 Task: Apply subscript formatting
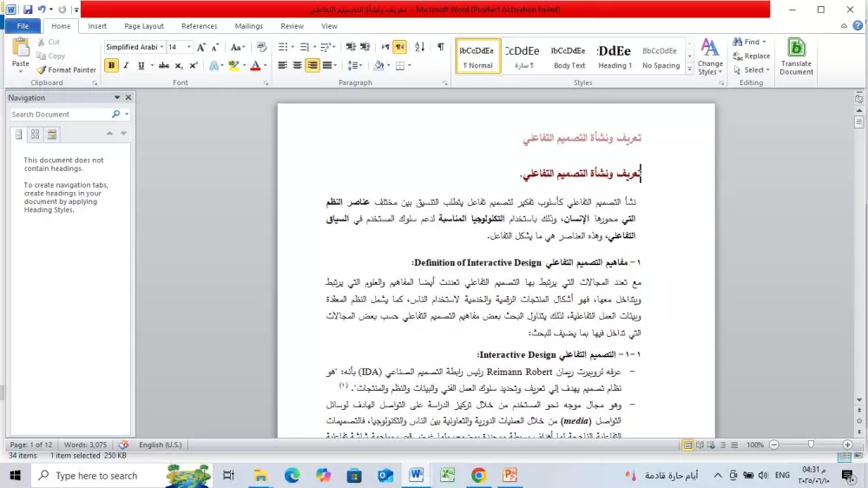click(179, 65)
